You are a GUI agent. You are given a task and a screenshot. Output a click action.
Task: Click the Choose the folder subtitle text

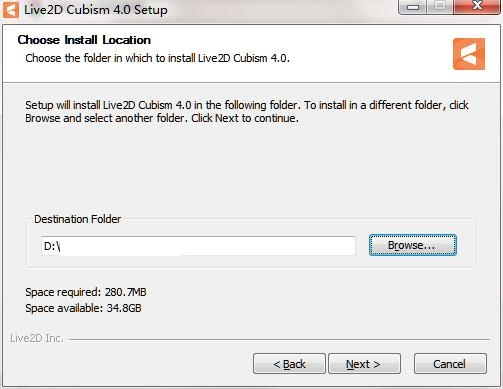pyautogui.click(x=157, y=58)
